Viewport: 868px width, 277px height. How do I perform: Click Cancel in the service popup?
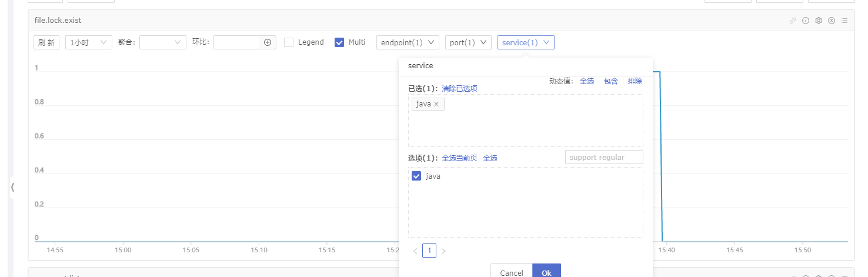(x=512, y=272)
